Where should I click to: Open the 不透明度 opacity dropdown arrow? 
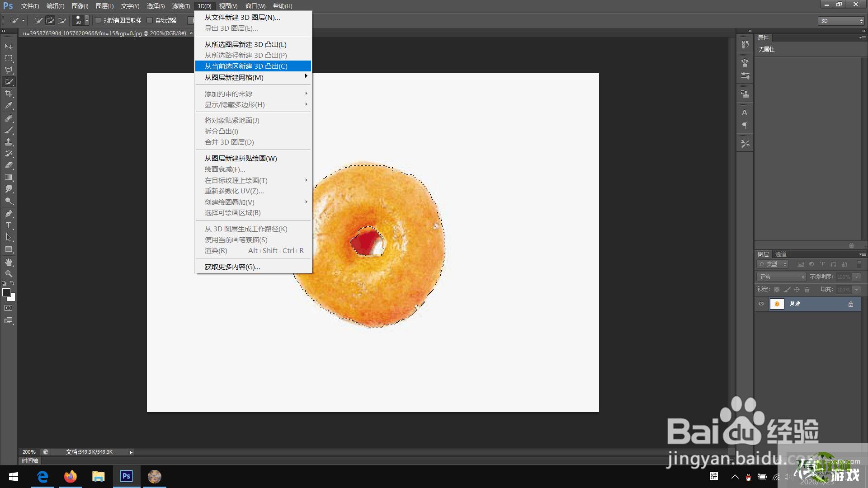[x=856, y=277]
